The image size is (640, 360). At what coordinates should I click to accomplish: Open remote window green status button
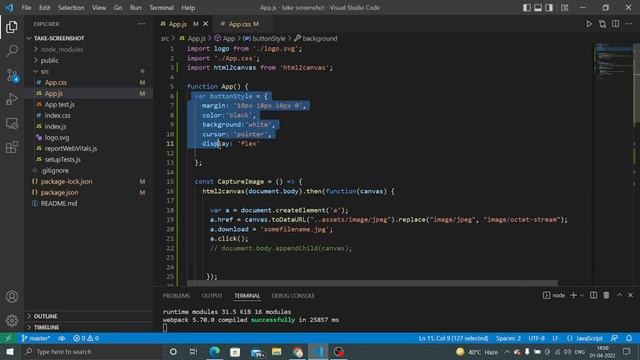coord(8,338)
